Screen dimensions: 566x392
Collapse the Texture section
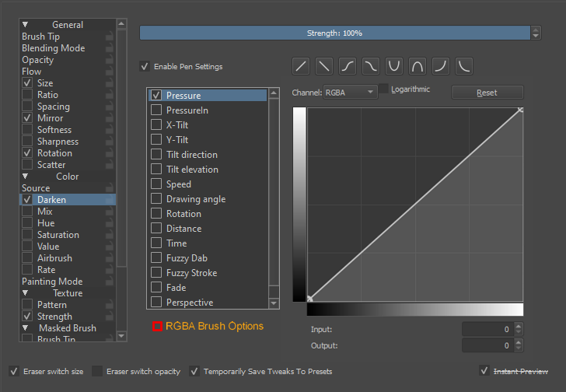coord(25,293)
